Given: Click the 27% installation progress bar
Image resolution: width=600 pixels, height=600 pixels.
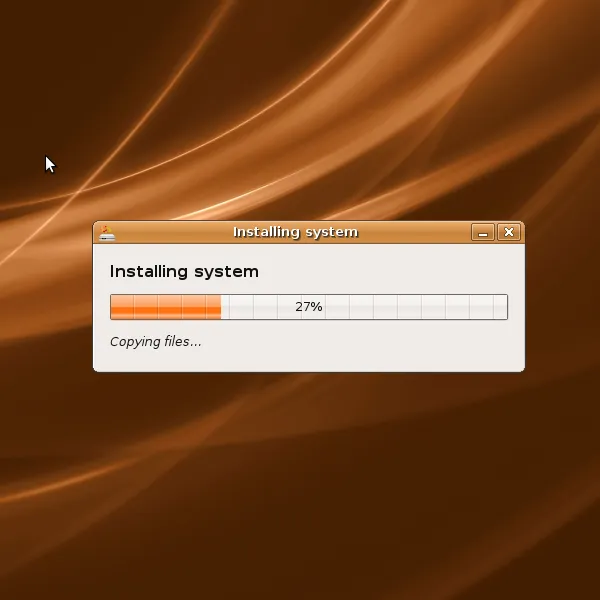Looking at the screenshot, I should [x=309, y=307].
